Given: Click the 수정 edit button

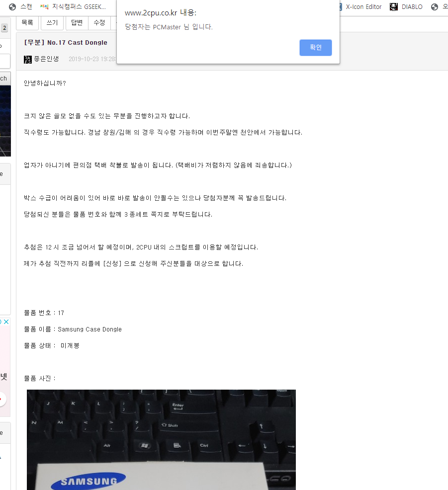Looking at the screenshot, I should 99,22.
